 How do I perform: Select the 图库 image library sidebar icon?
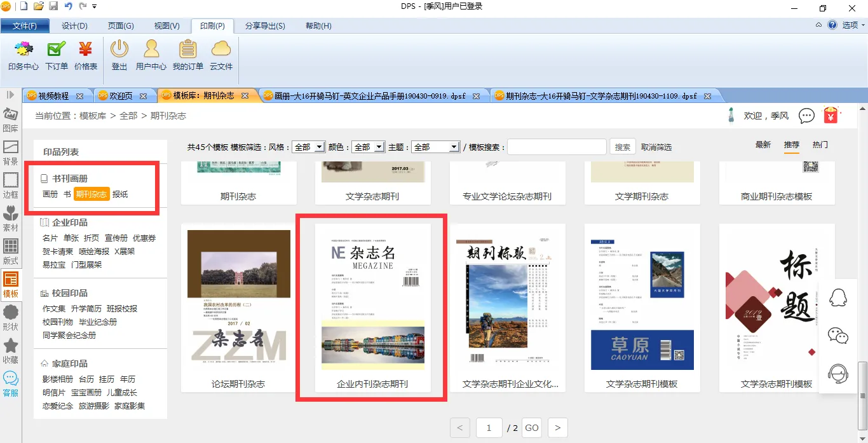11,119
